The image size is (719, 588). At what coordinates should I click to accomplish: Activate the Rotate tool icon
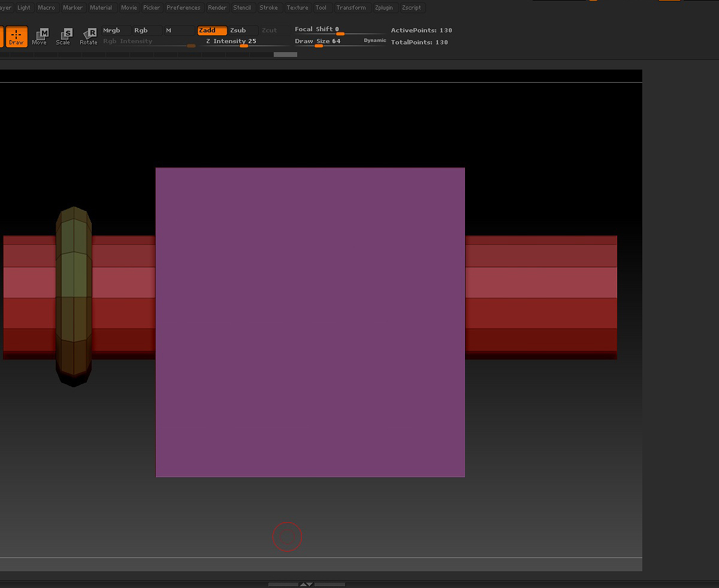89,37
